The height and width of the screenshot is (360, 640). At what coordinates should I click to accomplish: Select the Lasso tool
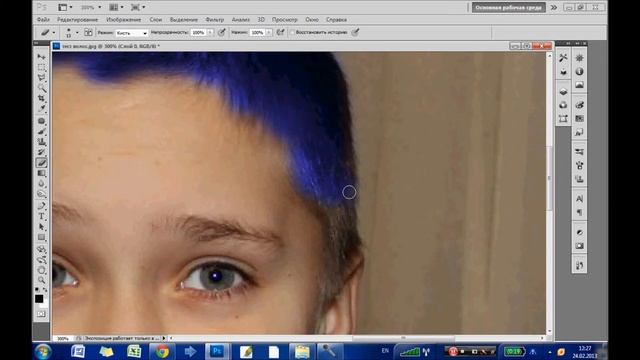coord(41,78)
